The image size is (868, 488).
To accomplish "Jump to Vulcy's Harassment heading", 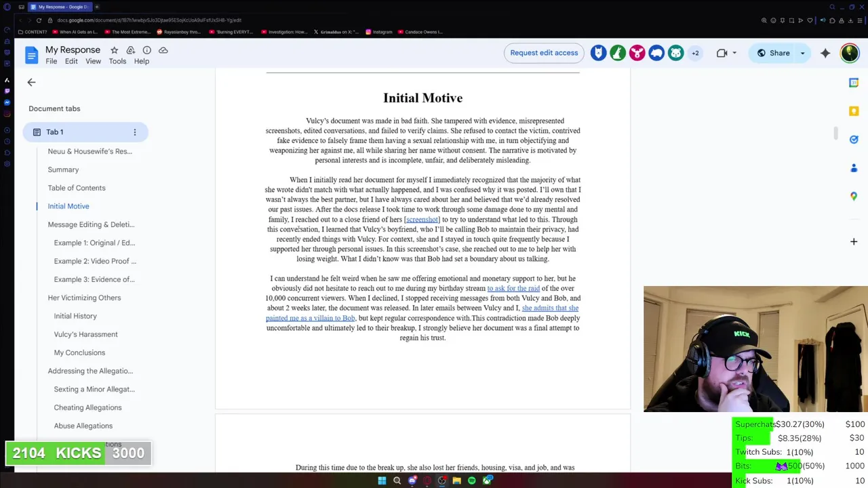I will (85, 334).
